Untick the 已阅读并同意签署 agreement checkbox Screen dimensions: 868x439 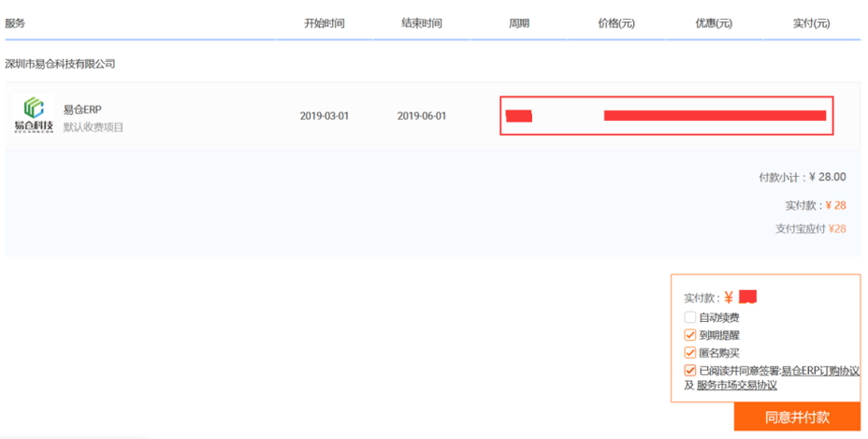(x=690, y=371)
